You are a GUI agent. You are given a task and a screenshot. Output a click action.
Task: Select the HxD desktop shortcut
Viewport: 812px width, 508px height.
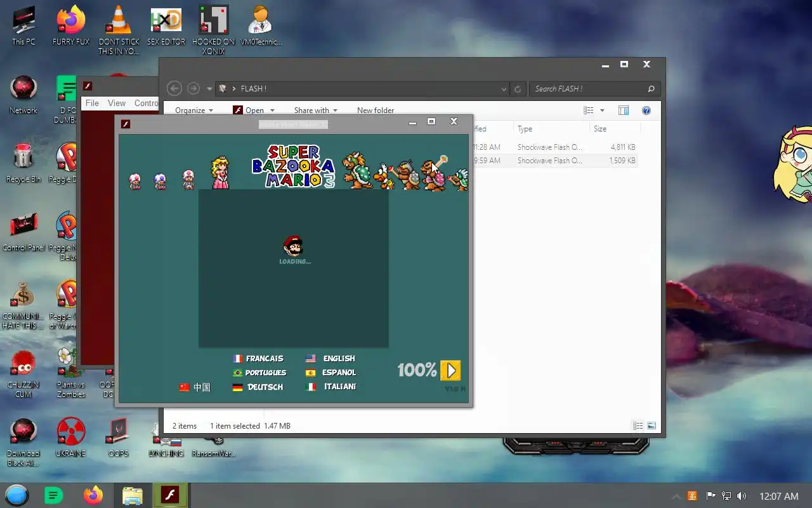click(166, 27)
